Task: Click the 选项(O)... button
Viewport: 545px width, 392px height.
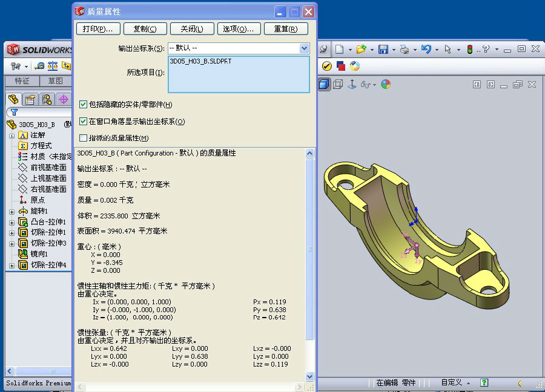Action: pyautogui.click(x=238, y=28)
